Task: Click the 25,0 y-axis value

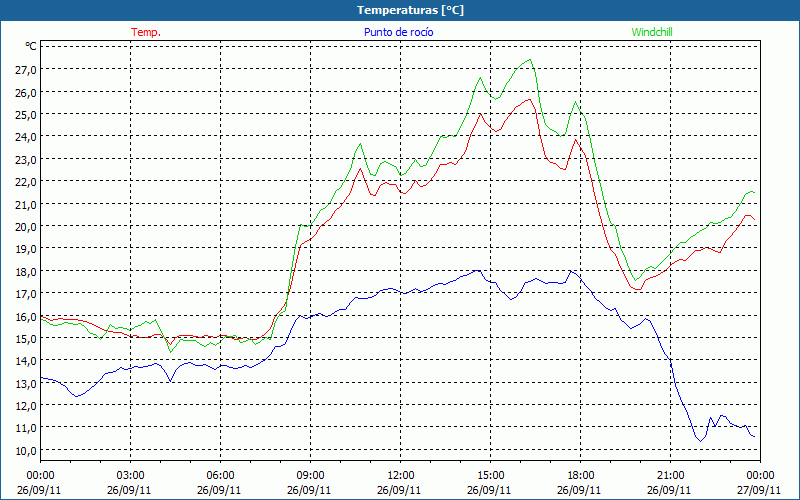Action: tap(26, 115)
